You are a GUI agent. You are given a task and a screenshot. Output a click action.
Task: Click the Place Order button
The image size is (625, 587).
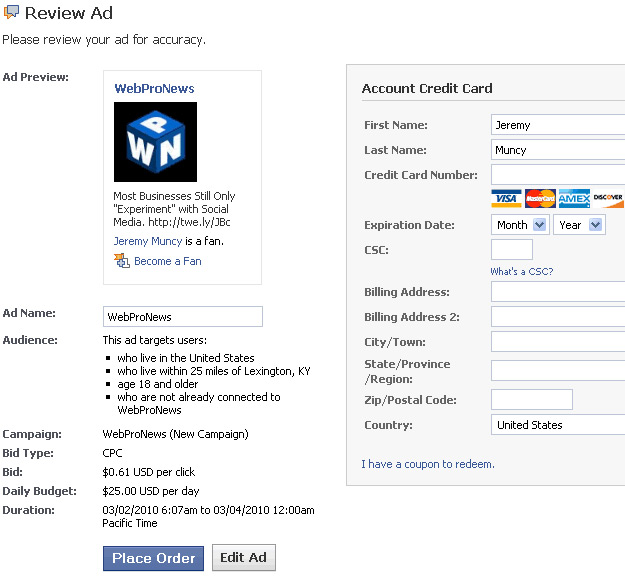[x=153, y=558]
